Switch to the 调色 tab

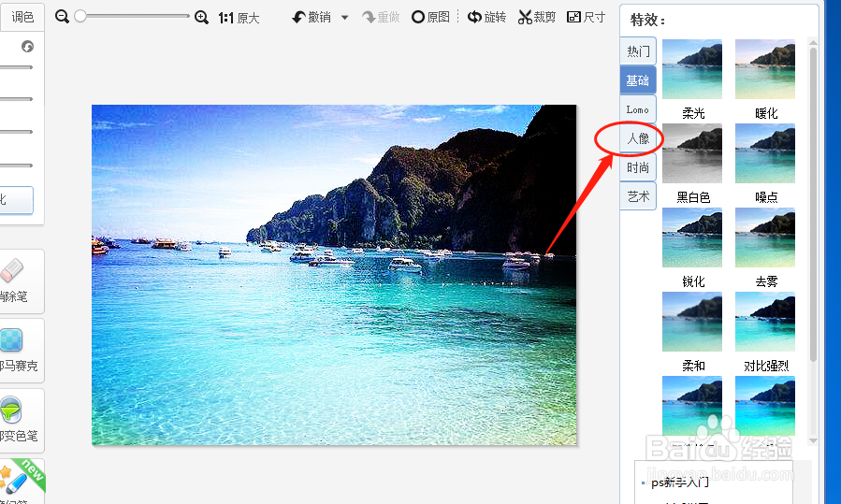point(22,17)
